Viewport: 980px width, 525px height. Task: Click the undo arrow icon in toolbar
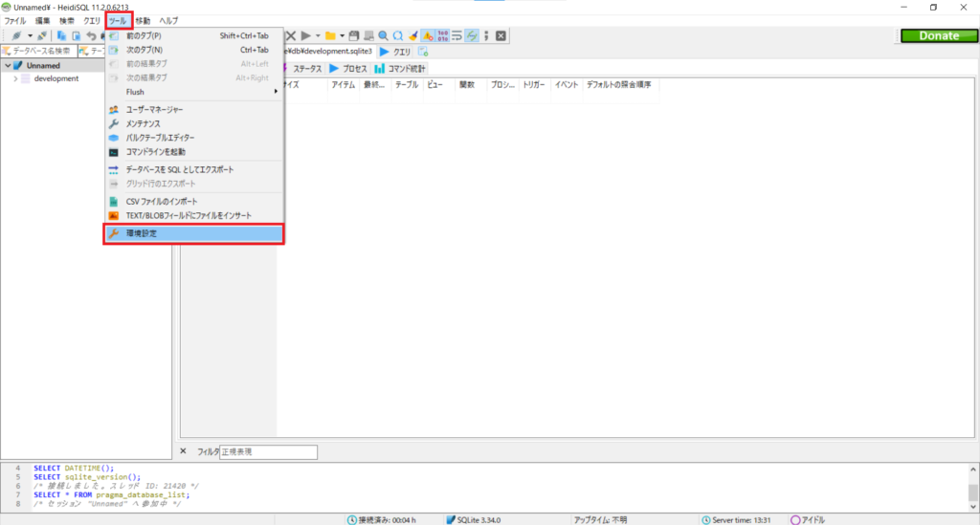tap(90, 35)
